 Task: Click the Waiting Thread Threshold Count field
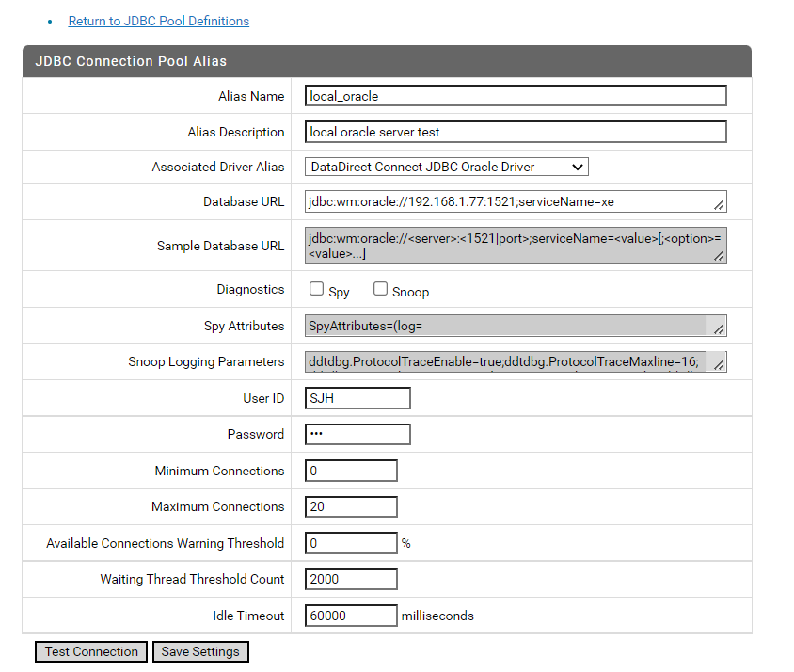pyautogui.click(x=352, y=579)
